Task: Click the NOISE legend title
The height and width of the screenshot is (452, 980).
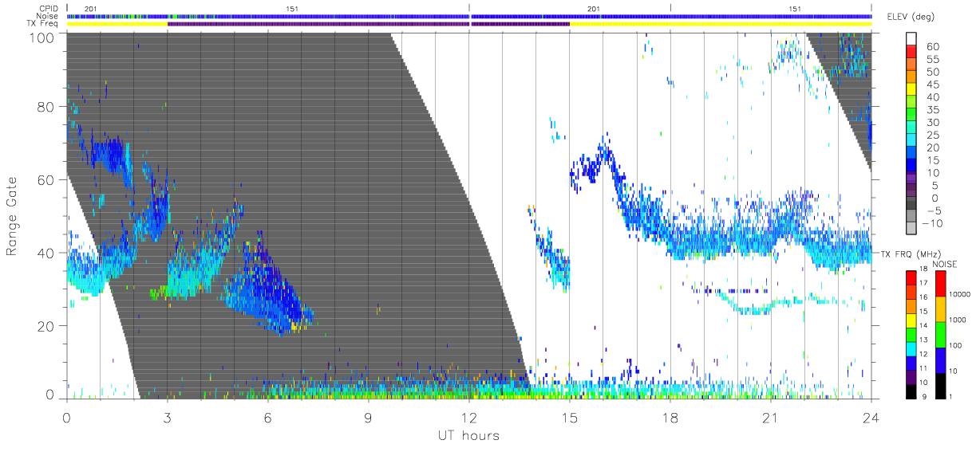Action: [x=946, y=264]
